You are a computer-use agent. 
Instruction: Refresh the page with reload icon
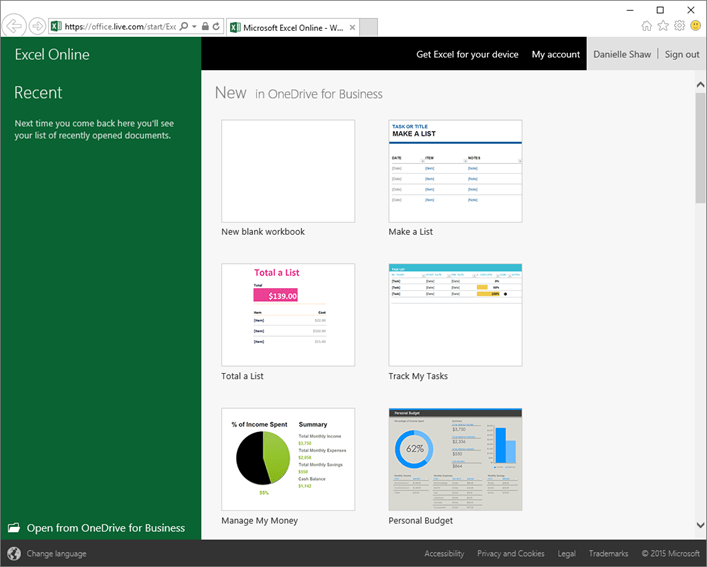click(216, 26)
